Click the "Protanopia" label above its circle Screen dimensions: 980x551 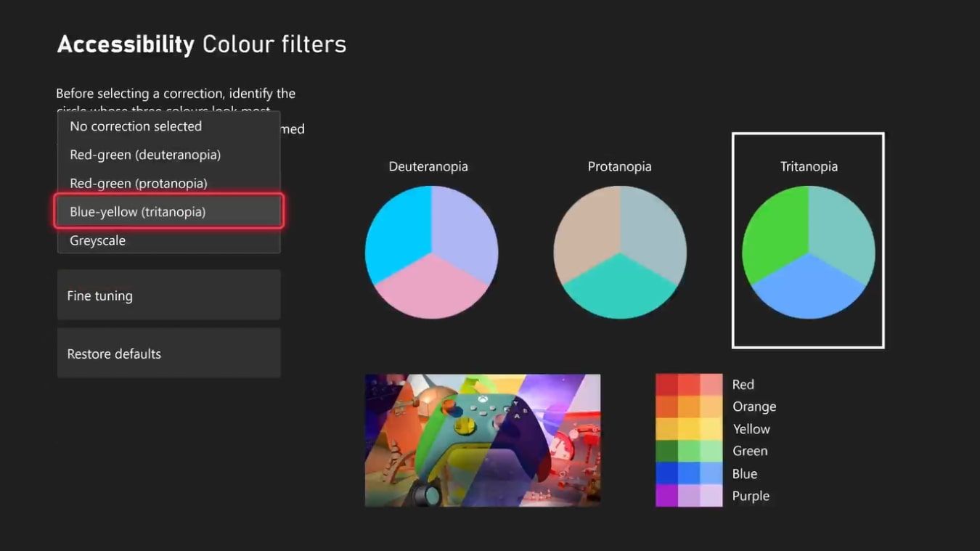[x=620, y=166]
